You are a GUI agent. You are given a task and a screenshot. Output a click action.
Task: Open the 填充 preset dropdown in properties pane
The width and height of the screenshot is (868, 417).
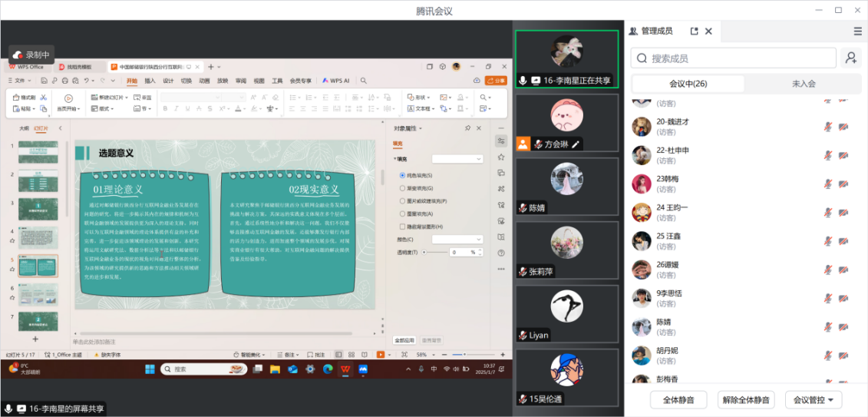(457, 159)
